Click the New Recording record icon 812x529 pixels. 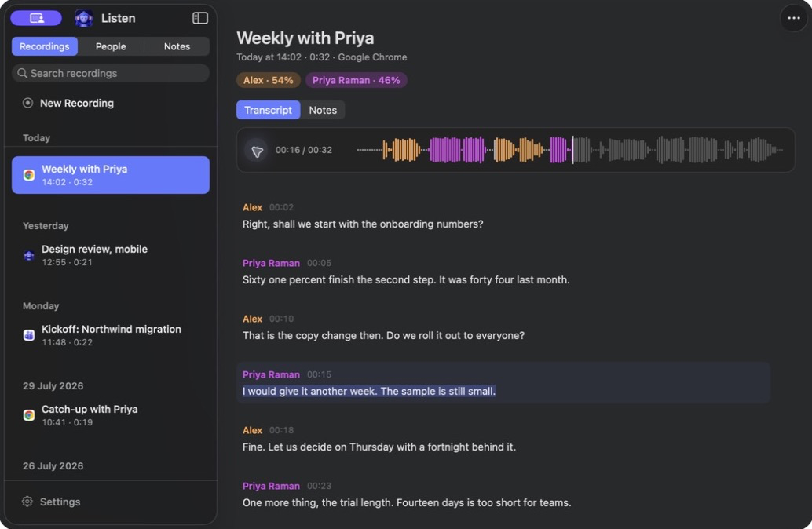click(28, 103)
